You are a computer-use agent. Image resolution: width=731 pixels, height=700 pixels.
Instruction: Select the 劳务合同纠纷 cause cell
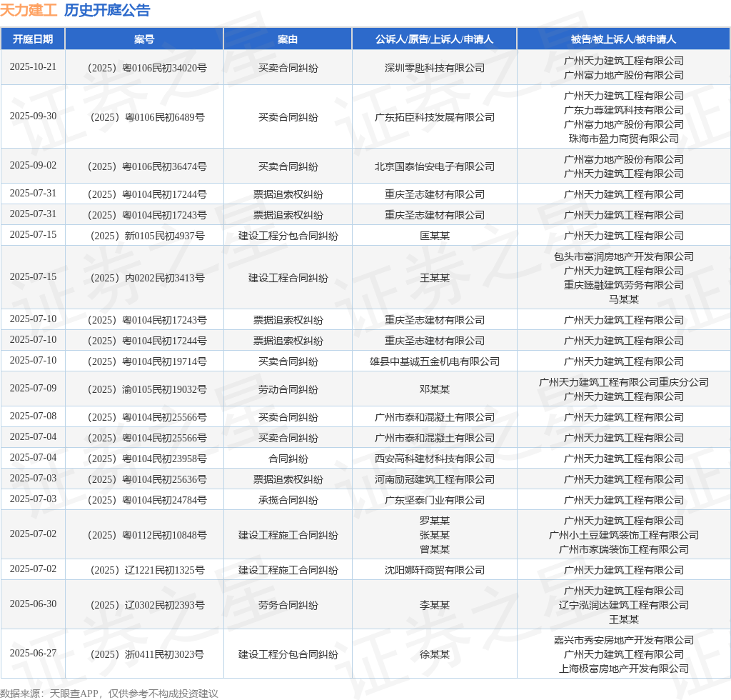click(x=288, y=605)
